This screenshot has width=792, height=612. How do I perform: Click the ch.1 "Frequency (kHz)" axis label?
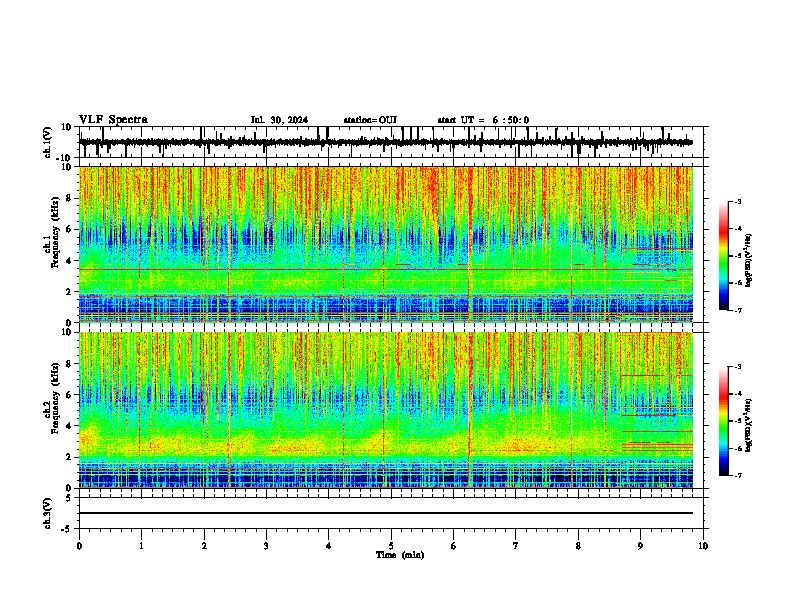click(55, 232)
